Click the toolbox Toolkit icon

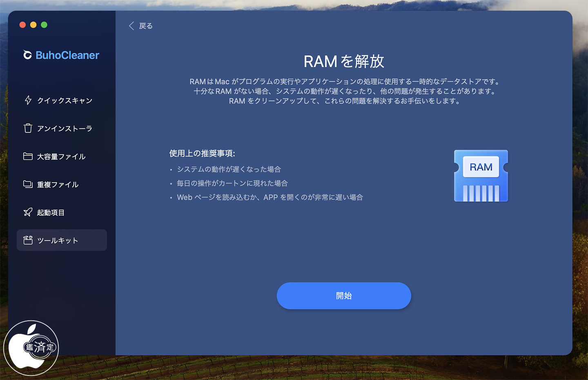[28, 240]
